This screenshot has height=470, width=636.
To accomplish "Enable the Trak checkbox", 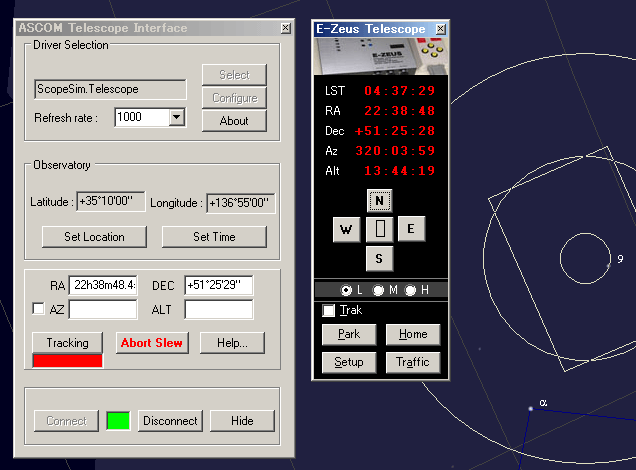I will tap(329, 311).
